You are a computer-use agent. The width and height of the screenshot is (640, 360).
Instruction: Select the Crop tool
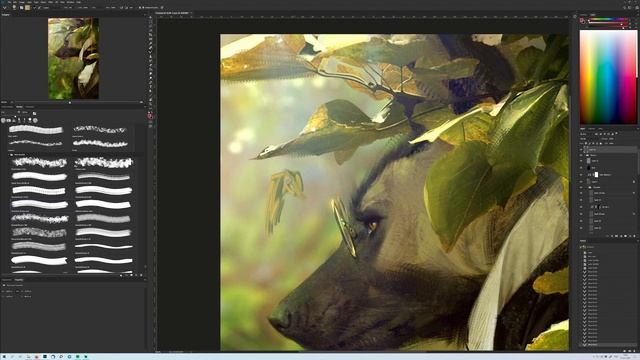click(151, 34)
